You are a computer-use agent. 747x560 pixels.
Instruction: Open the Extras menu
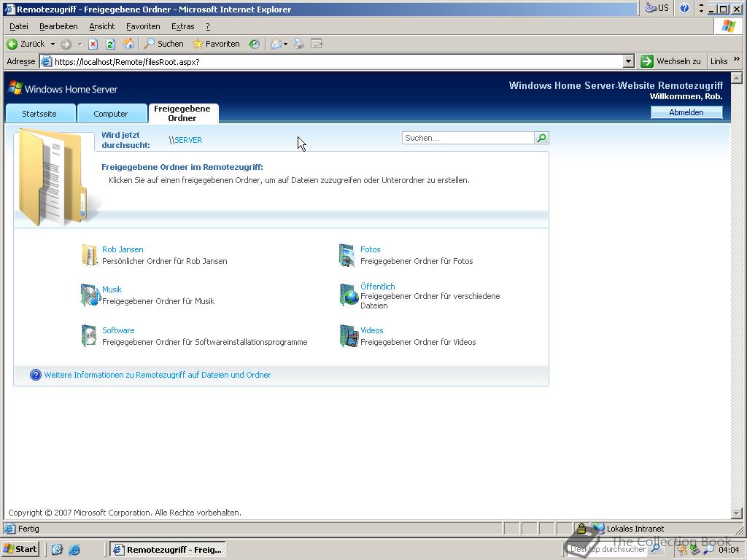183,27
